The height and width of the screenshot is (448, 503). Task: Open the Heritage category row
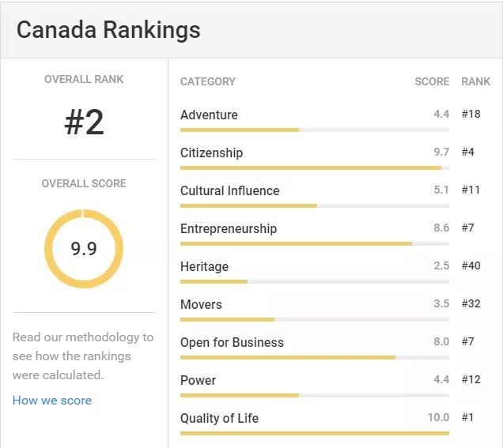[204, 266]
